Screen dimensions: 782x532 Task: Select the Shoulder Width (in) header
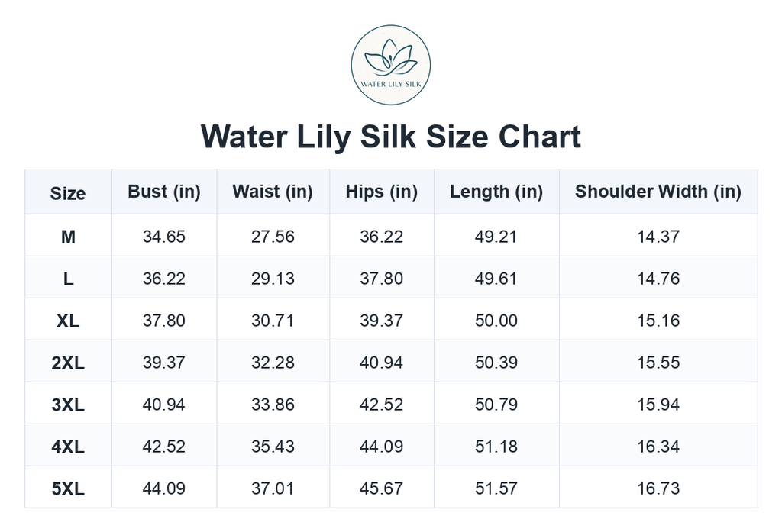pos(658,192)
